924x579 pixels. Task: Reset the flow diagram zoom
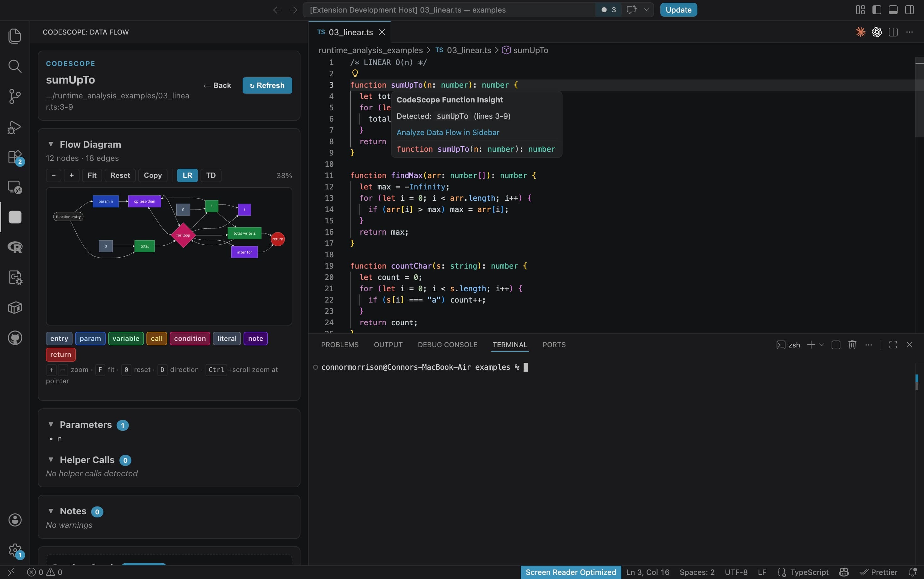pos(120,175)
